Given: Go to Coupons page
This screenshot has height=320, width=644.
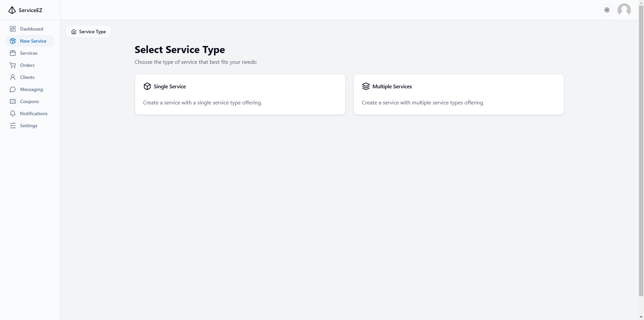Looking at the screenshot, I should [30, 101].
